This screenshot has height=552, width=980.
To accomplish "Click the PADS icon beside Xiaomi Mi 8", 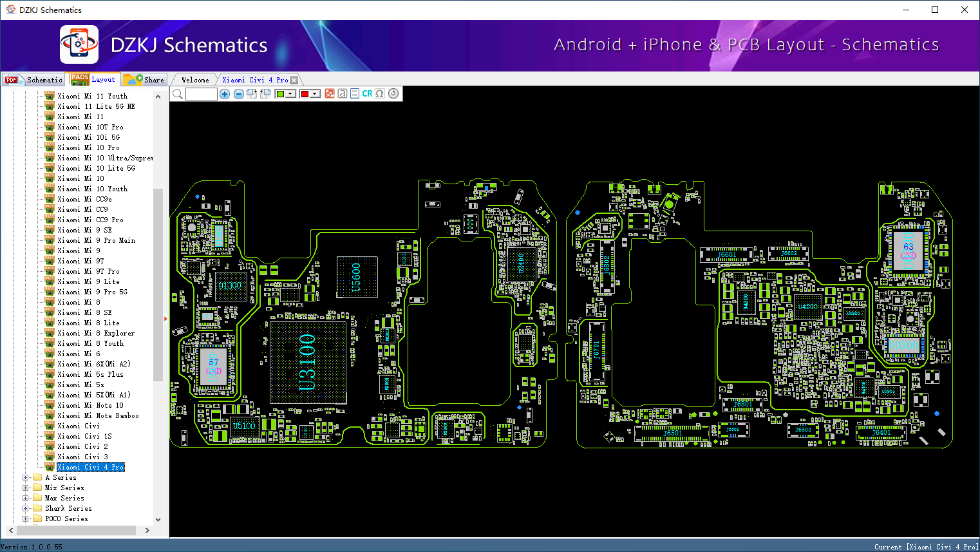I will click(x=50, y=302).
